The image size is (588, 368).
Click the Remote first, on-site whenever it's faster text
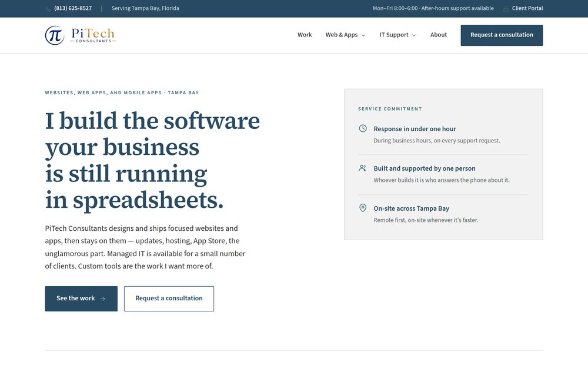pos(426,220)
